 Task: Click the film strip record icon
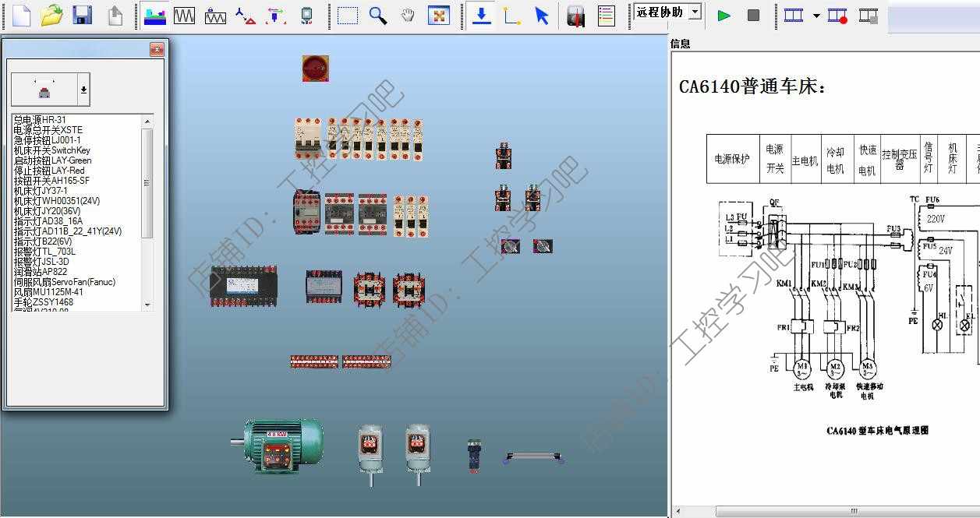coord(838,15)
